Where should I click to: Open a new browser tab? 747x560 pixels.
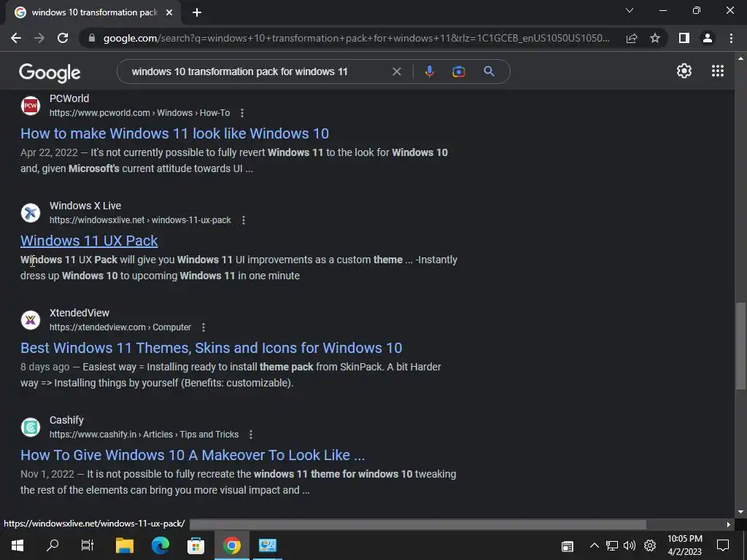pos(197,12)
